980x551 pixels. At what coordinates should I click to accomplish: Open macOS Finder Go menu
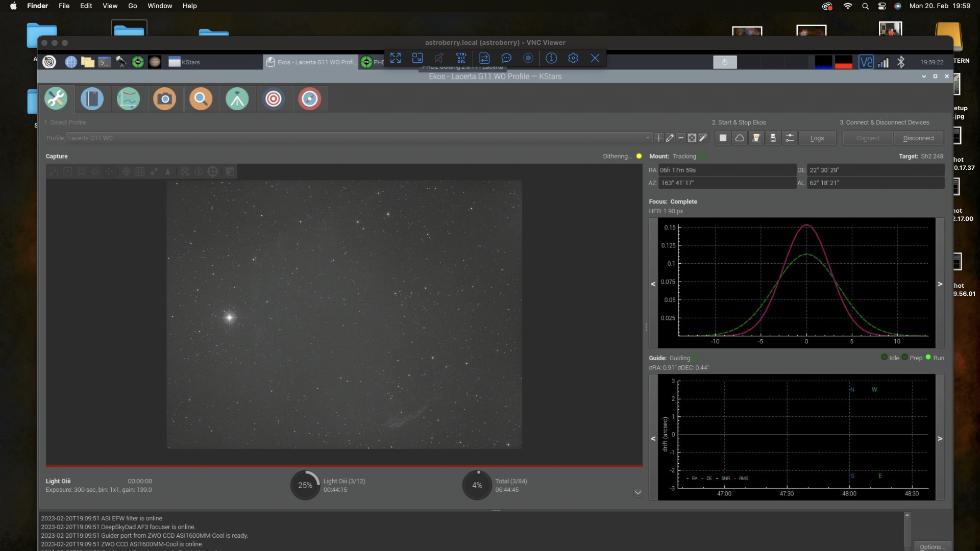pyautogui.click(x=133, y=6)
